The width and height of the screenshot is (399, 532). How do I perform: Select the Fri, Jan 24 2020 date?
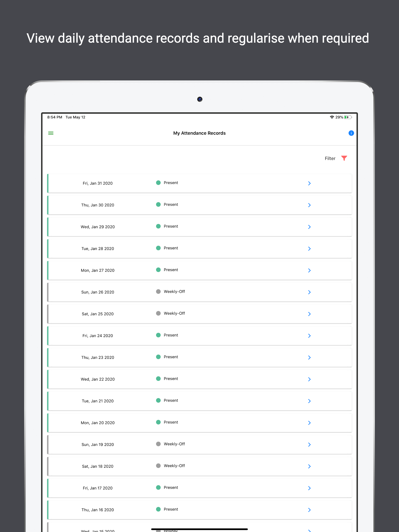[98, 336]
